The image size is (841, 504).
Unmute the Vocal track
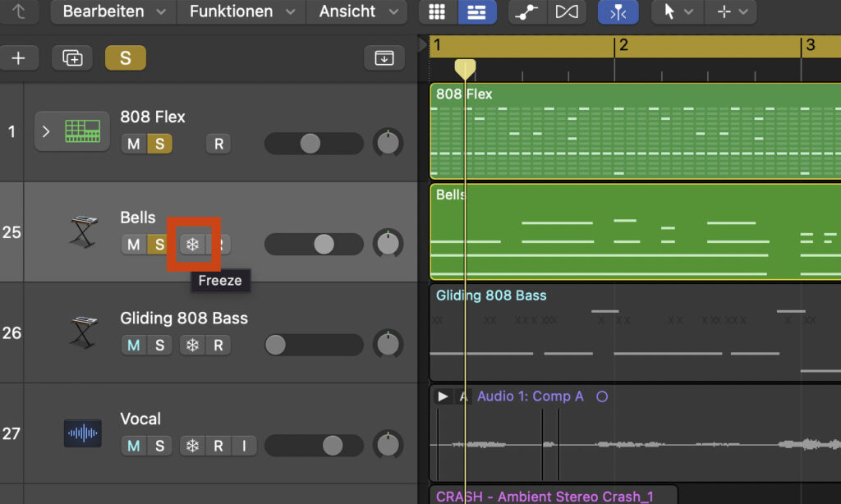pos(134,446)
